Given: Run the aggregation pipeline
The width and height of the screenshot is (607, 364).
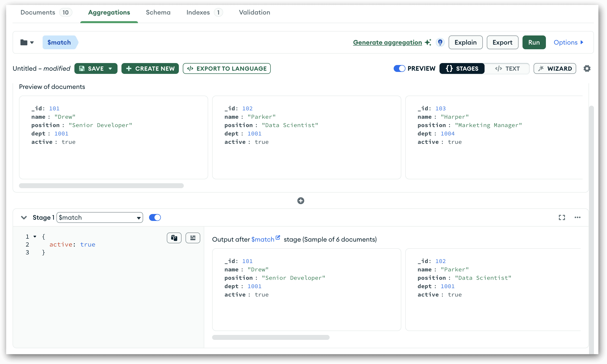Looking at the screenshot, I should 534,42.
